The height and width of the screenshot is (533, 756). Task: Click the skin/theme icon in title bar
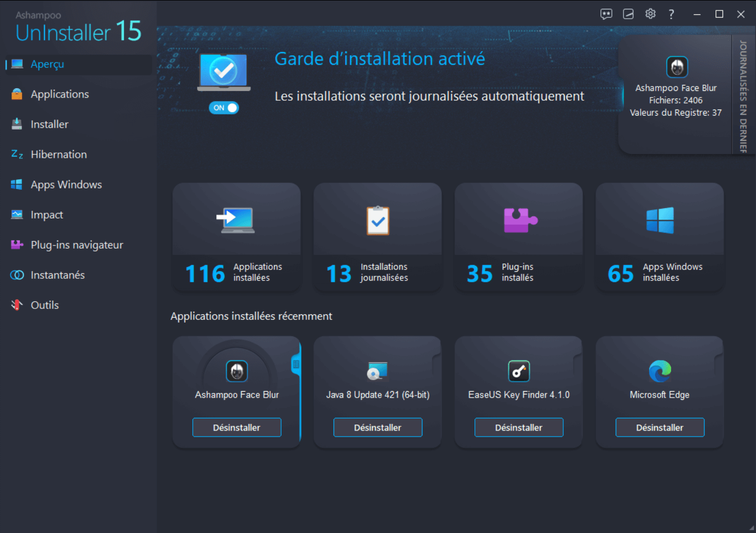pos(628,14)
